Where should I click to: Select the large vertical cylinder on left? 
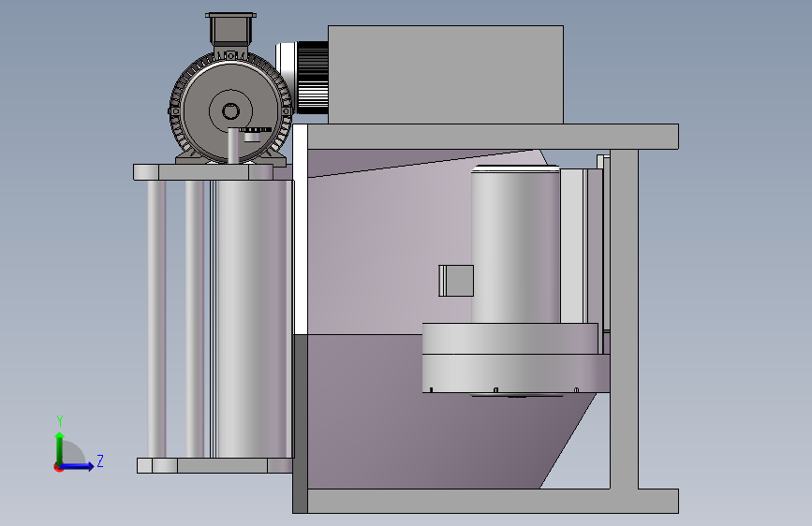pos(252,319)
